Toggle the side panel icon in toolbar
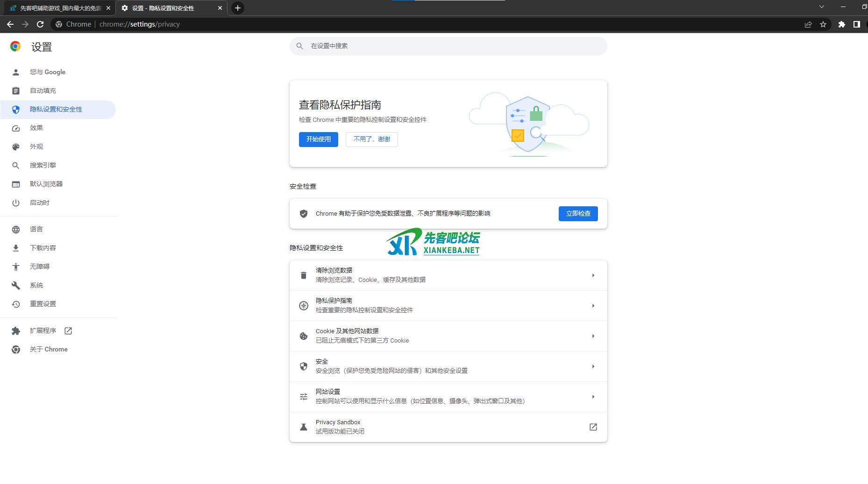 click(856, 24)
